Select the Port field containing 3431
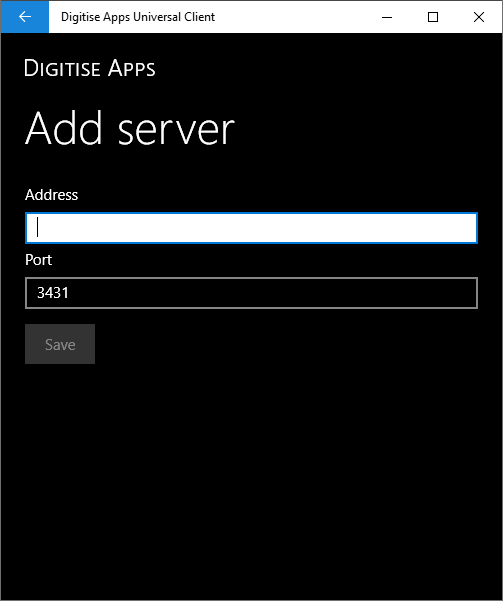Viewport: 503px width, 601px height. point(252,293)
